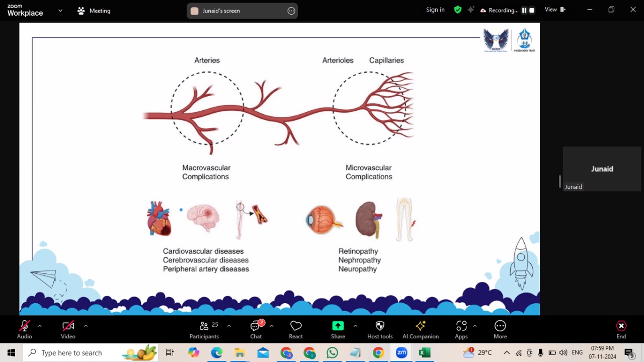
Task: Click the "Cerebrovascular diseases" text
Action: 206,260
